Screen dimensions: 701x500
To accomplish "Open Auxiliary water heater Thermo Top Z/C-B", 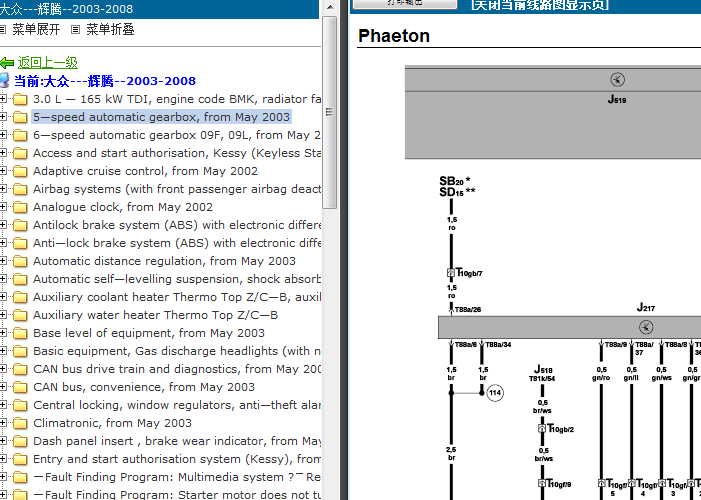I will (x=155, y=315).
